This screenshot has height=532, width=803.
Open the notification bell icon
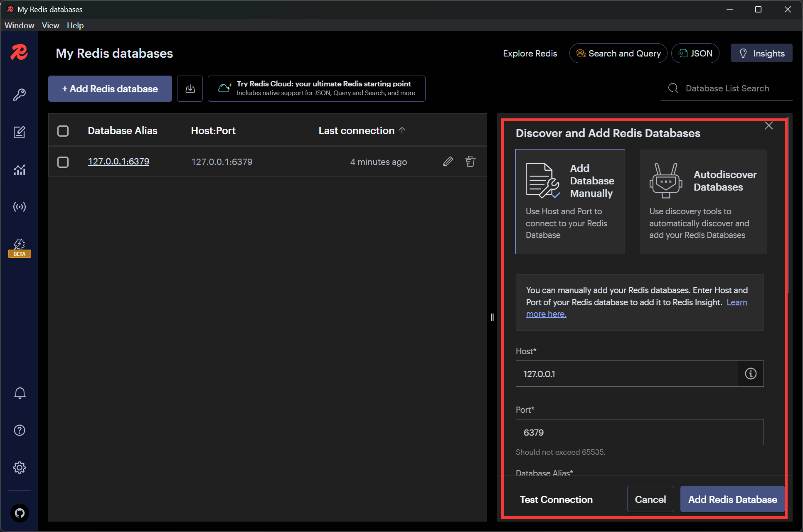(20, 392)
